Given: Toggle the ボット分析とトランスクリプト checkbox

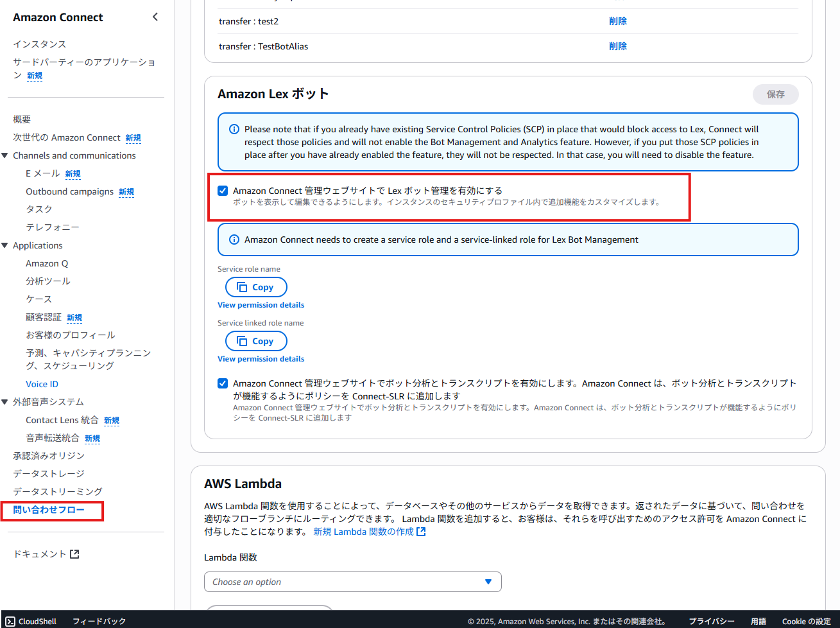Looking at the screenshot, I should point(223,383).
